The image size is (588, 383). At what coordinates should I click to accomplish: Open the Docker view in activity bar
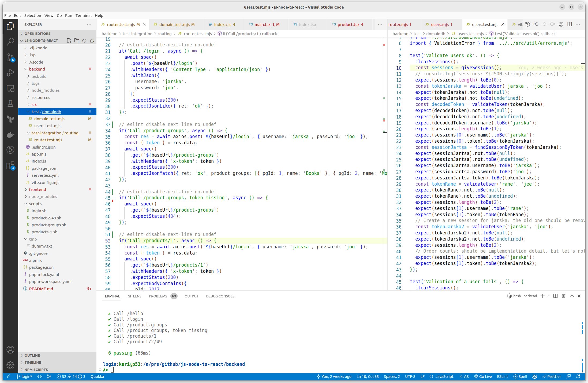pos(10,135)
